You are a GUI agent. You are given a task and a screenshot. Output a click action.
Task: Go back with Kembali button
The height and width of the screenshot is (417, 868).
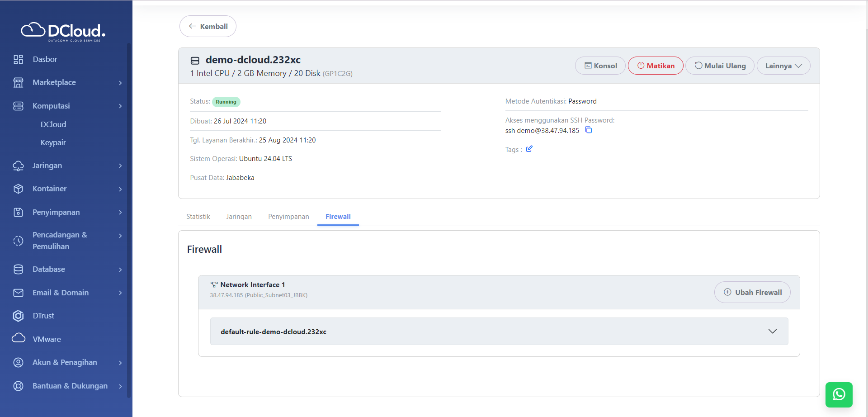[208, 26]
